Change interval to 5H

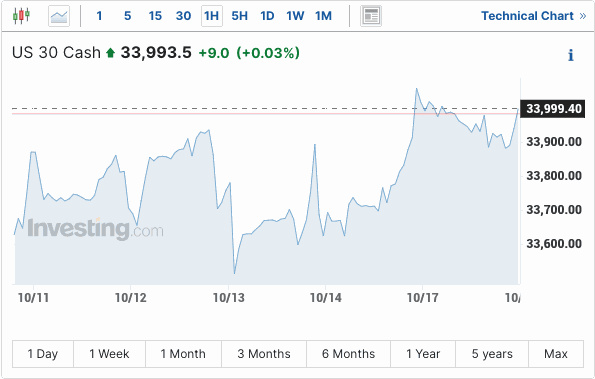239,16
